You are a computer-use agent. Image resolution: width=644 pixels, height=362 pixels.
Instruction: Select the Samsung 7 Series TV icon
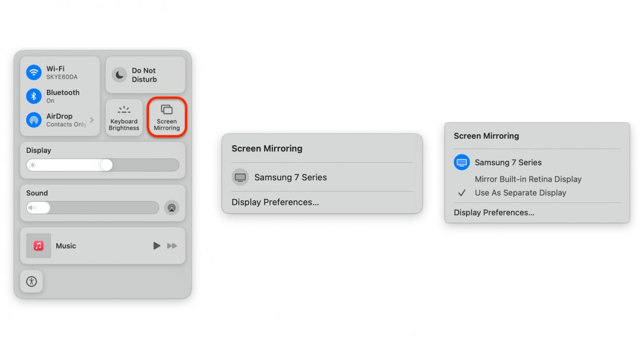point(240,177)
